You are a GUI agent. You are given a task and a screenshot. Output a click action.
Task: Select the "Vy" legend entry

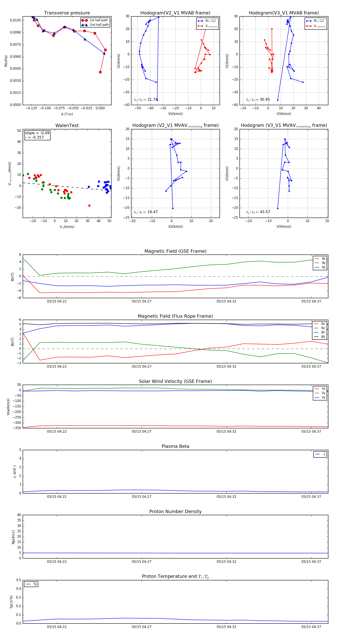320,393
